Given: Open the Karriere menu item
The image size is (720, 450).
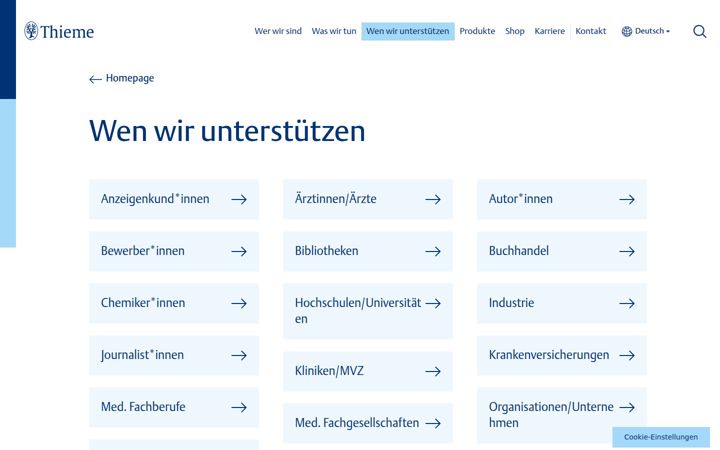Looking at the screenshot, I should coord(550,31).
